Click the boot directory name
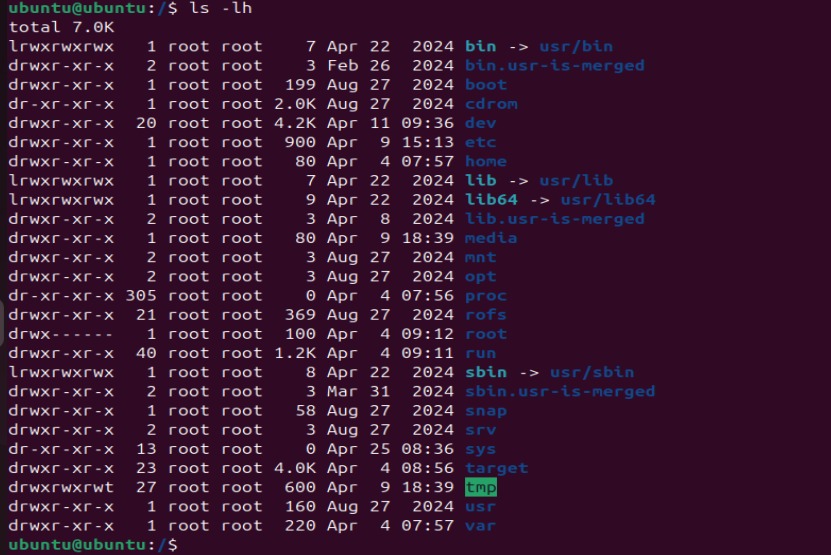 (486, 85)
